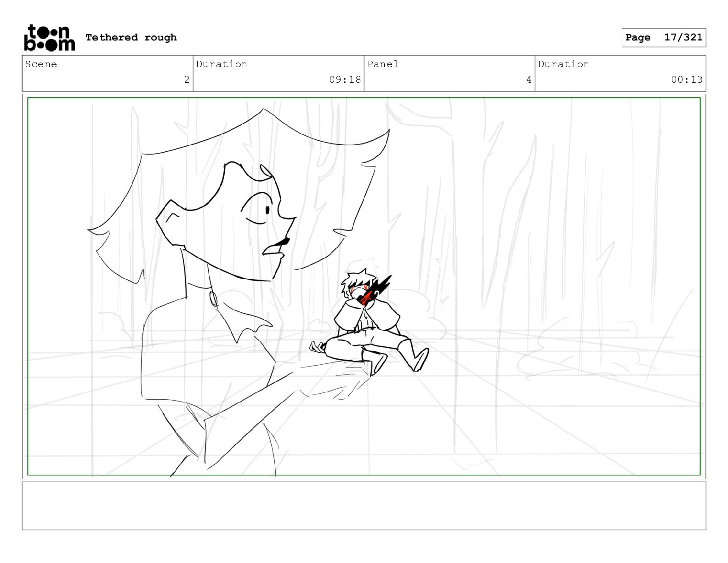Image resolution: width=728 pixels, height=563 pixels.
Task: Select the 'Tethered rough' title text
Action: (x=131, y=37)
